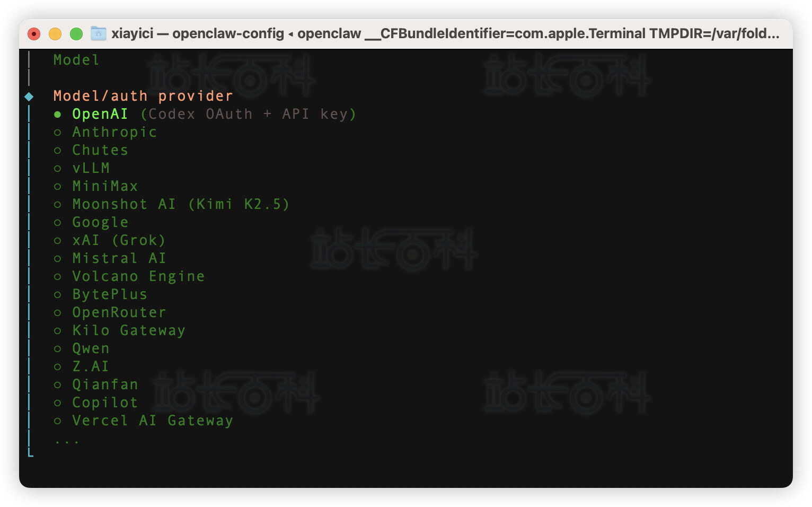Click the window title "xiayici — openclaw-config"
812x507 pixels.
[198, 33]
